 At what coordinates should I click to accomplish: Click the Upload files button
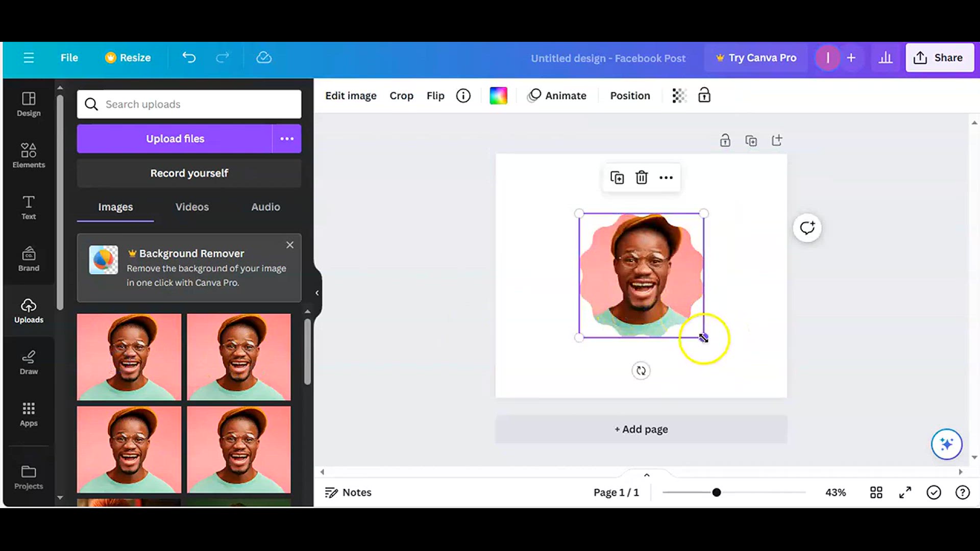pos(175,139)
